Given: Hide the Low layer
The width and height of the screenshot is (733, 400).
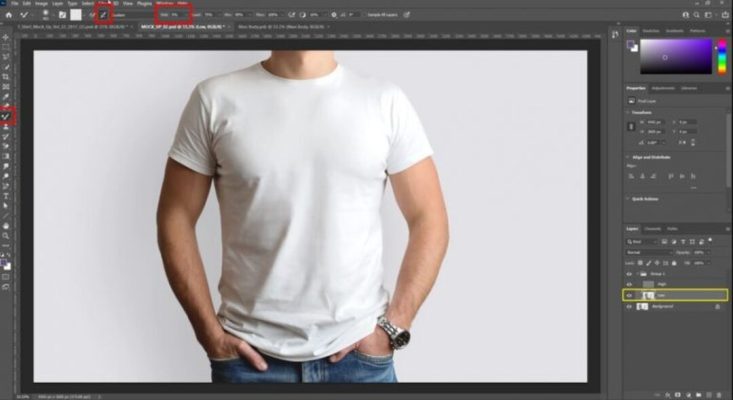Looking at the screenshot, I should (x=629, y=295).
